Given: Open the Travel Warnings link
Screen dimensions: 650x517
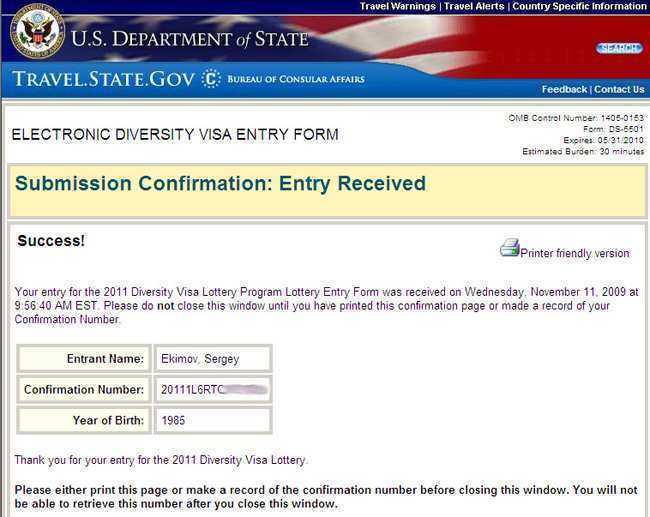Looking at the screenshot, I should tap(398, 6).
